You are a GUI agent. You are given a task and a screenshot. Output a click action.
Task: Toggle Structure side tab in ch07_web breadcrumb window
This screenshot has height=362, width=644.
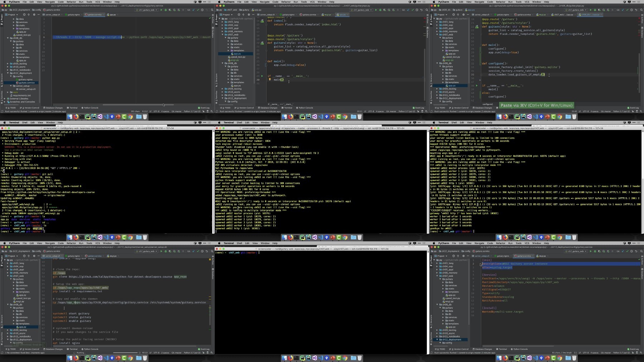(x=216, y=80)
